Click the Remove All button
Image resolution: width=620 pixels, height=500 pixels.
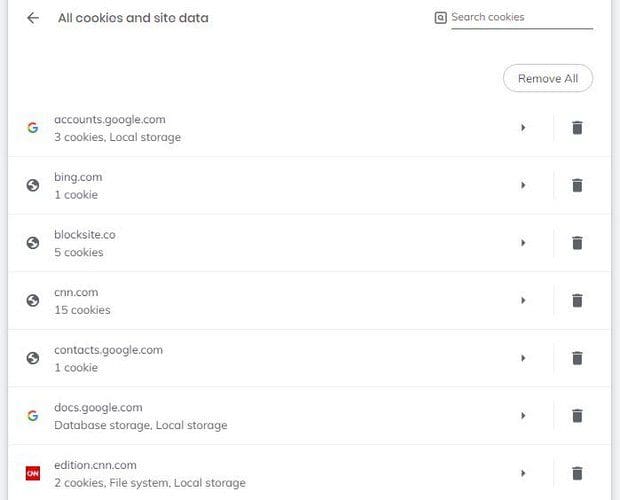tap(548, 78)
